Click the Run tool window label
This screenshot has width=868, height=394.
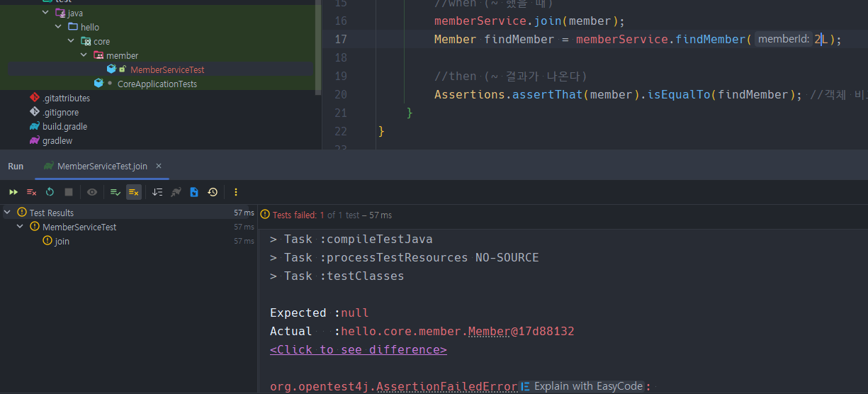[16, 166]
